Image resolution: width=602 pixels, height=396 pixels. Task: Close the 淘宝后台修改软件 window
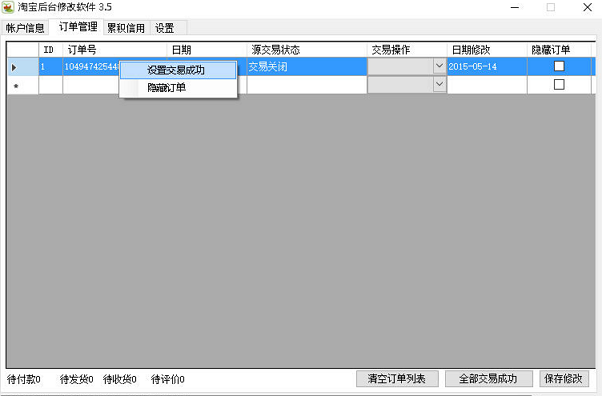(x=587, y=7)
